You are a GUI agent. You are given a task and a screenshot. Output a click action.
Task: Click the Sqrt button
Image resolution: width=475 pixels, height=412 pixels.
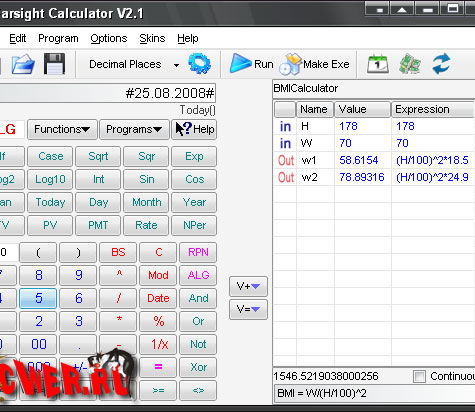click(x=98, y=156)
